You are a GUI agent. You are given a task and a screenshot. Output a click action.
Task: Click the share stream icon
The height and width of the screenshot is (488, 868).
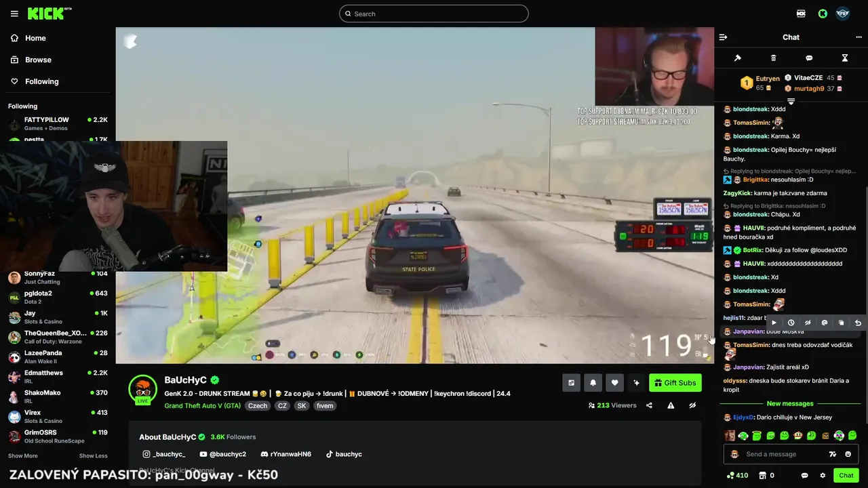pyautogui.click(x=649, y=405)
